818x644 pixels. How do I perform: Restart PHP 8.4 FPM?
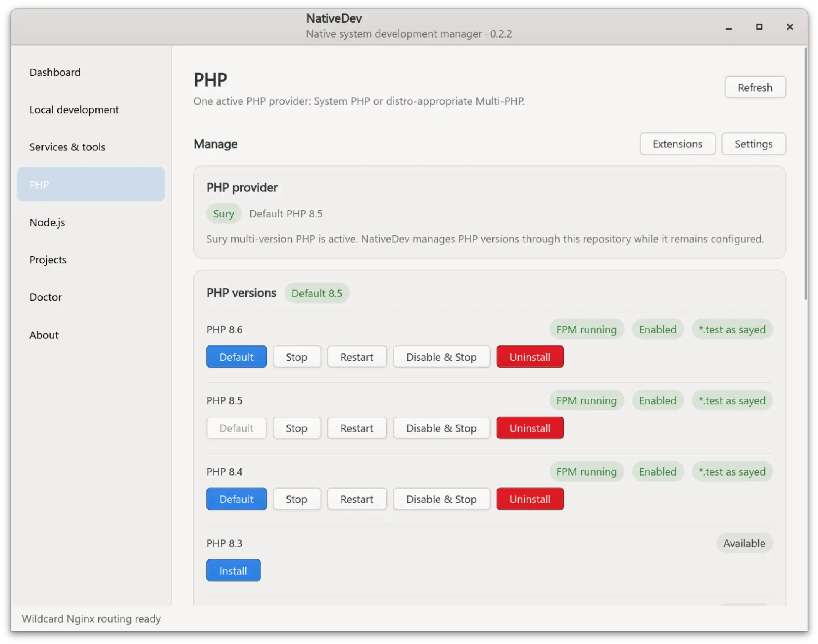(x=357, y=499)
